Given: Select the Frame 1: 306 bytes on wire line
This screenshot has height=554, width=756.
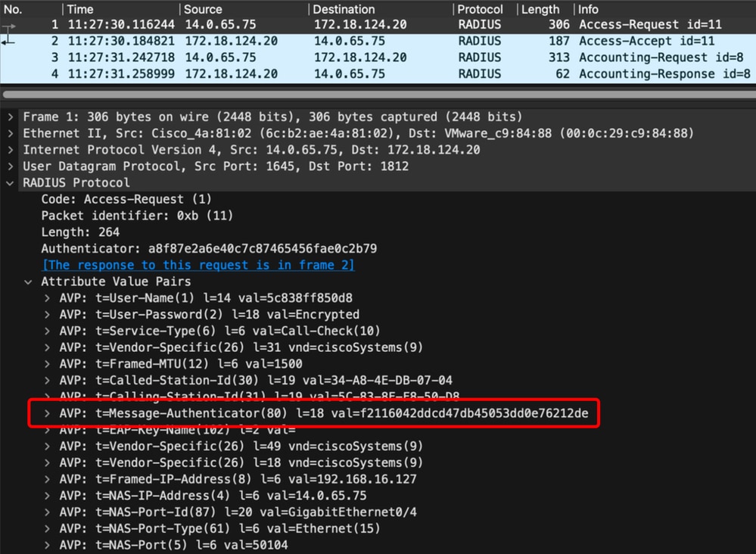Looking at the screenshot, I should click(272, 117).
